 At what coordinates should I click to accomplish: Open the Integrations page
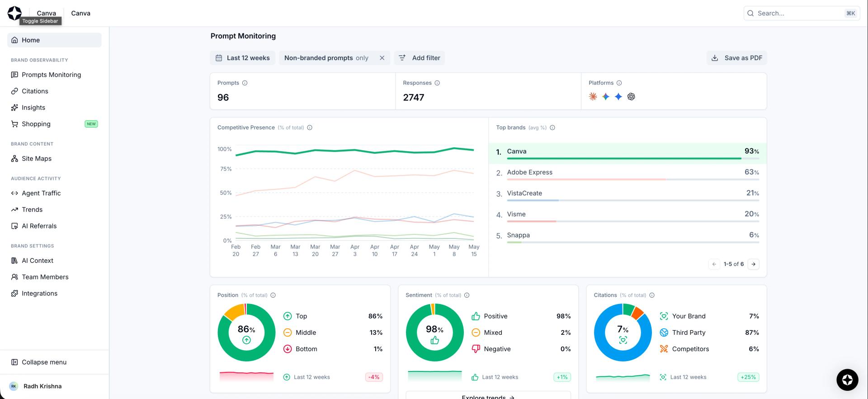[54, 294]
